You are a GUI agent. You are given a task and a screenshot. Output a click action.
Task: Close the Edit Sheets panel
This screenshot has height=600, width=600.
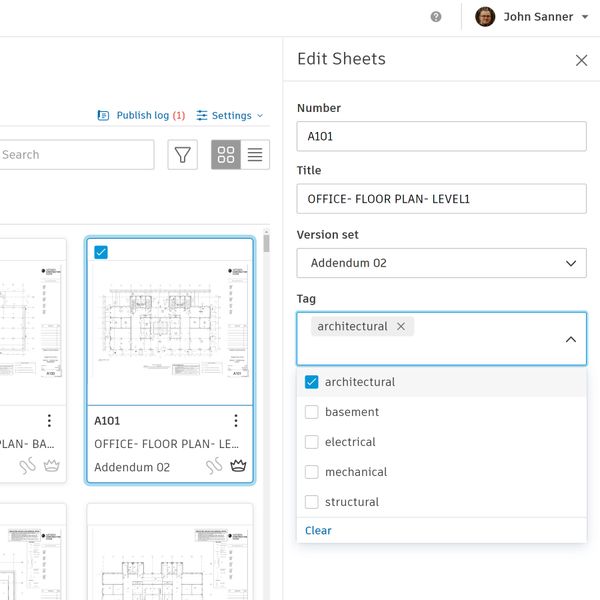[x=581, y=60]
